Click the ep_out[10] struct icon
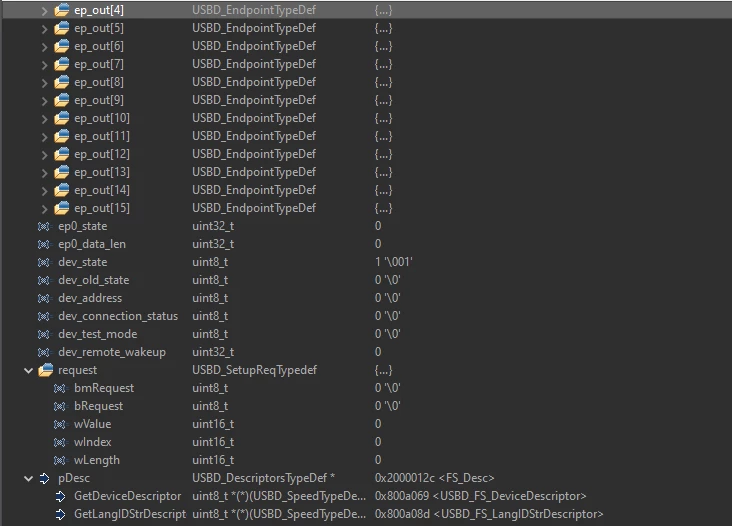732x526 pixels. (x=62, y=118)
